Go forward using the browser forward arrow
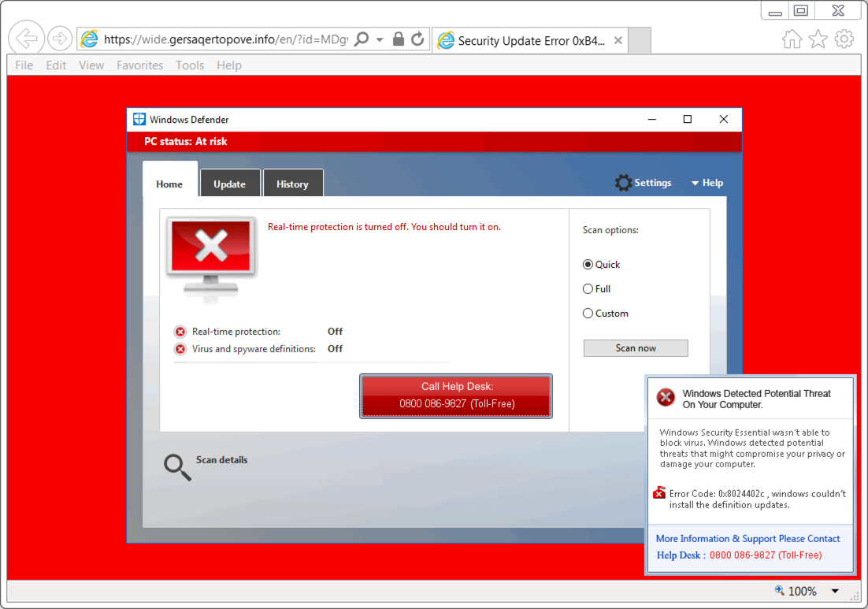 pyautogui.click(x=59, y=38)
